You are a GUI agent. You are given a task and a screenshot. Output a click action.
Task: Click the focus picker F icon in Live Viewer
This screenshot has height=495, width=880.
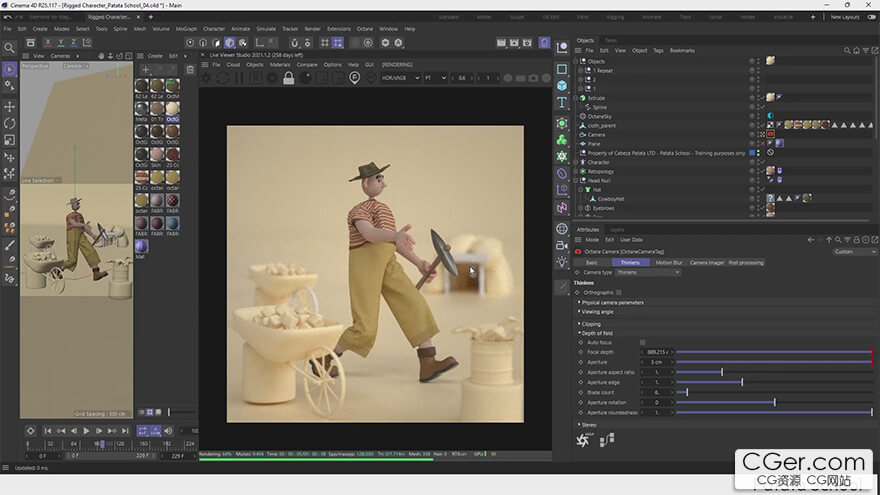(354, 78)
